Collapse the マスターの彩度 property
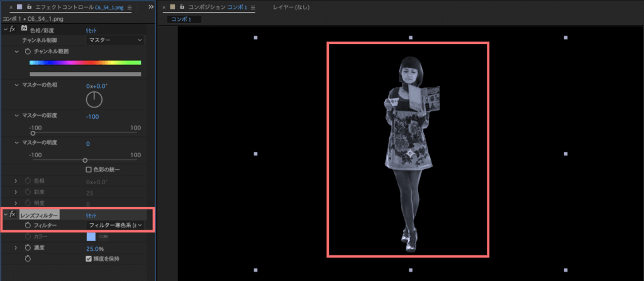644x281 pixels. pyautogui.click(x=17, y=116)
